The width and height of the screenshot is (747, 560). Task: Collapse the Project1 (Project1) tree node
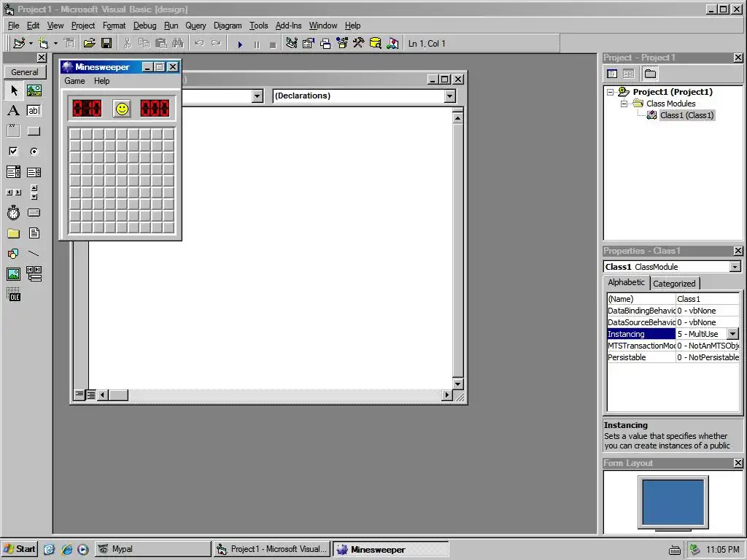[611, 92]
